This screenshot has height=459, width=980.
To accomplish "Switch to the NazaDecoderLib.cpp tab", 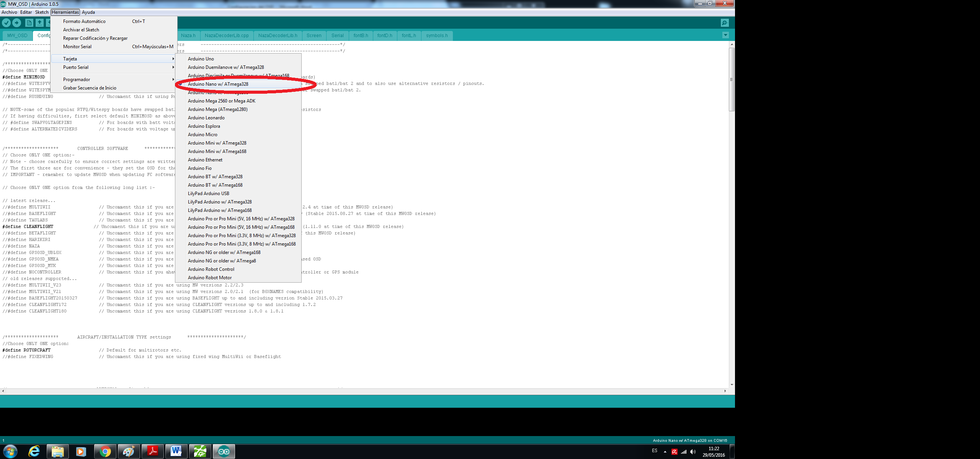I will pyautogui.click(x=227, y=36).
